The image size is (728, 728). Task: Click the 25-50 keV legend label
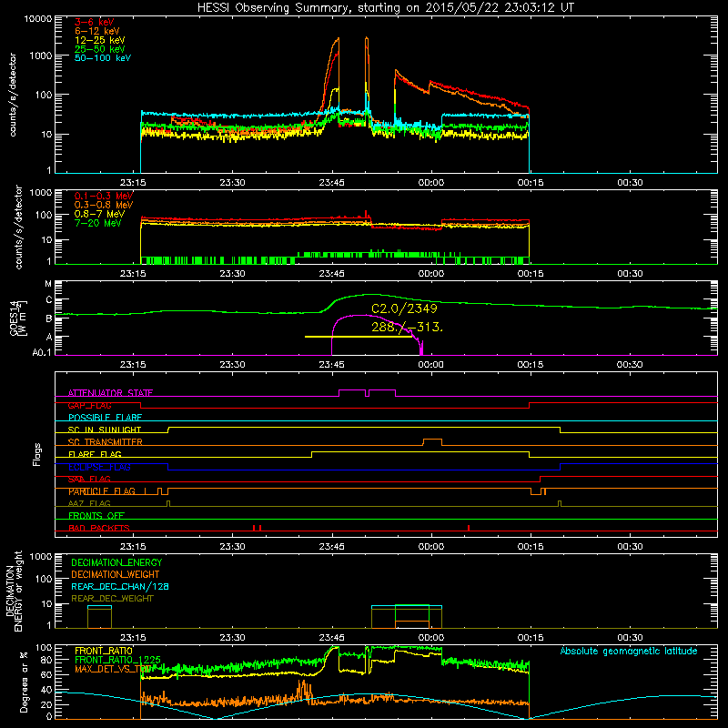click(100, 49)
